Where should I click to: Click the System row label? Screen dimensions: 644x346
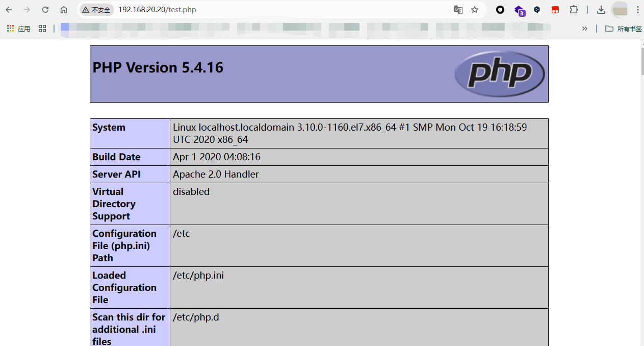[109, 128]
